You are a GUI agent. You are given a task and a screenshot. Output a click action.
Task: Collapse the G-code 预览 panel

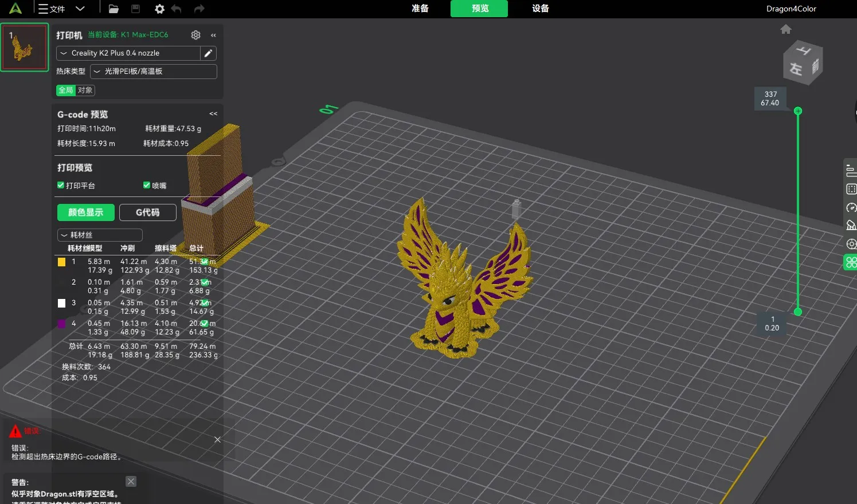click(213, 113)
